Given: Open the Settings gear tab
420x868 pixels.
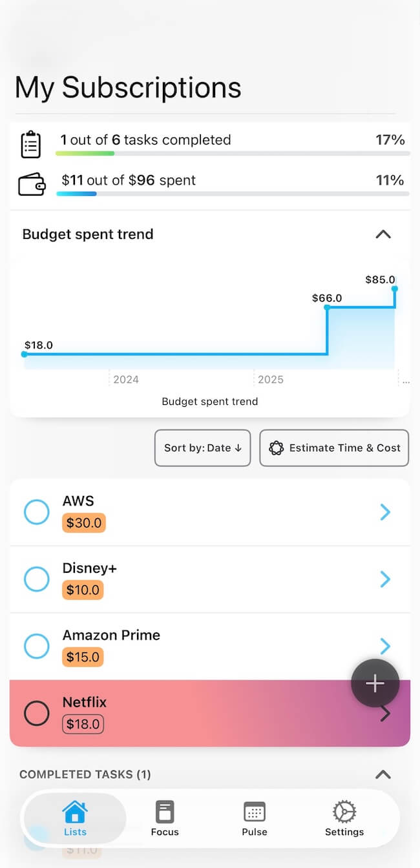Looking at the screenshot, I should point(344,818).
